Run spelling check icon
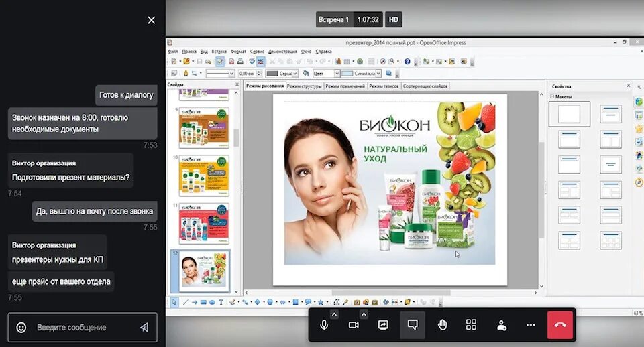Image resolution: width=644 pixels, height=347 pixels. 252,62
